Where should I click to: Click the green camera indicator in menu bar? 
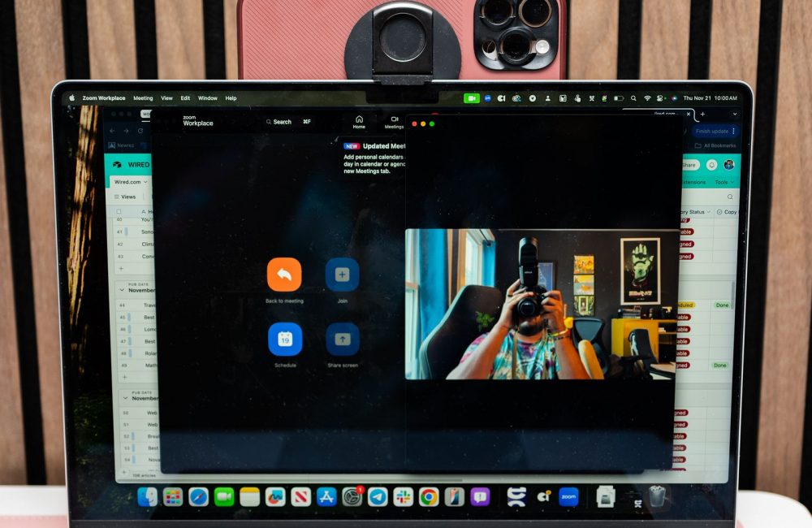click(x=472, y=98)
